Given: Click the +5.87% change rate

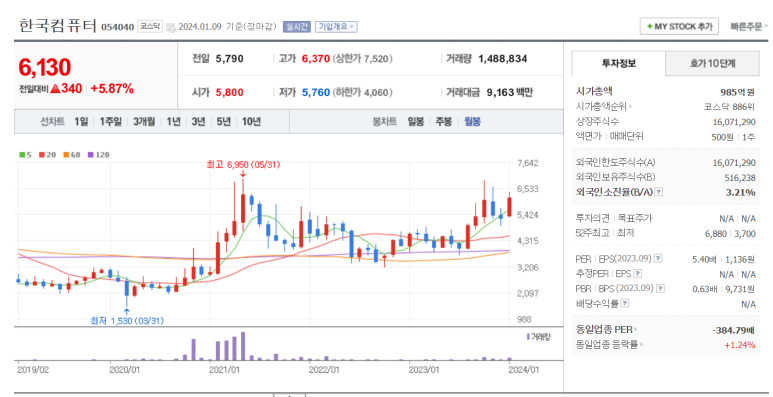Looking at the screenshot, I should click(x=112, y=89).
